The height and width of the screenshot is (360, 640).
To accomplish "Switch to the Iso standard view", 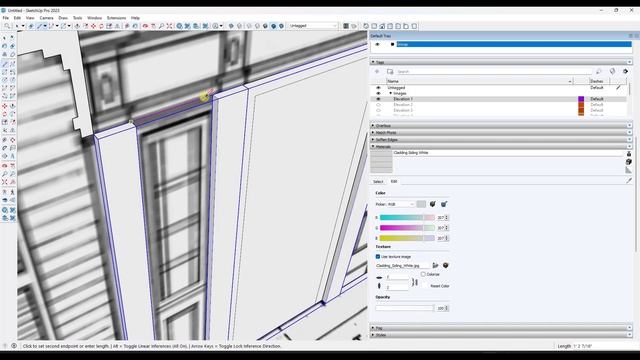I will click(366, 26).
